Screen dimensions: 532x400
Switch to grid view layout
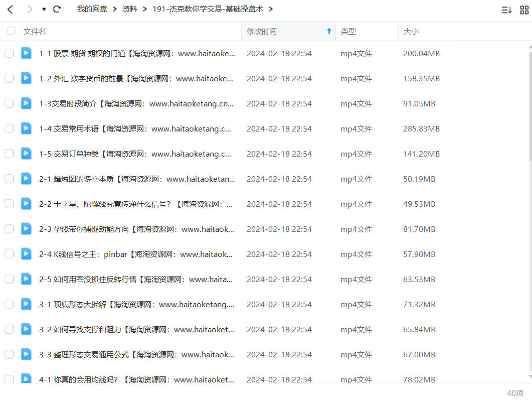coord(524,10)
